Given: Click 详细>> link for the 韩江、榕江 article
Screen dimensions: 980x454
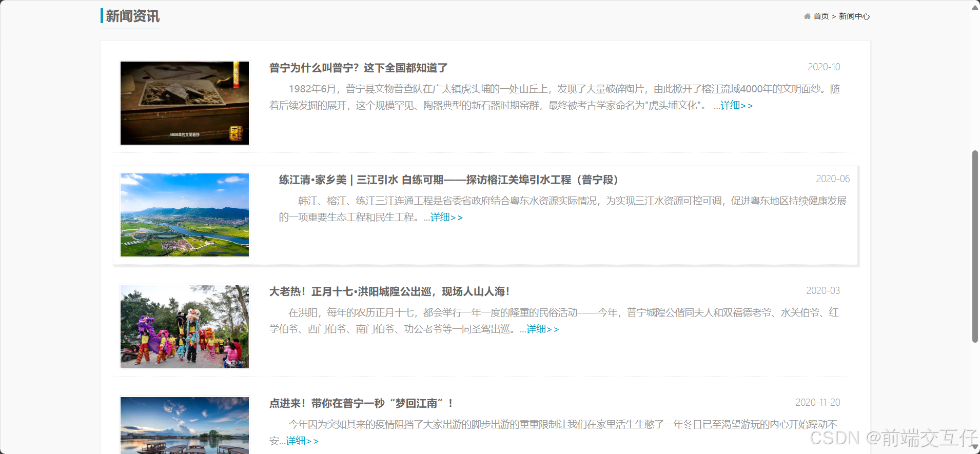Looking at the screenshot, I should point(446,217).
